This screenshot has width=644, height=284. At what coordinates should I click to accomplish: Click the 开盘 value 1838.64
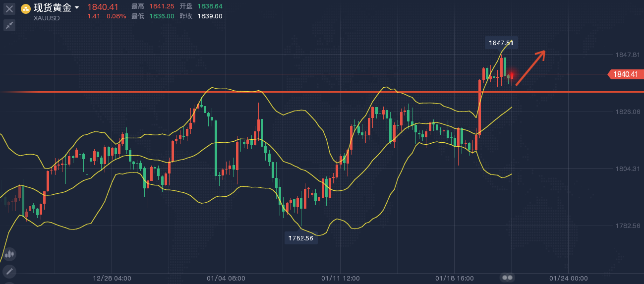[210, 6]
